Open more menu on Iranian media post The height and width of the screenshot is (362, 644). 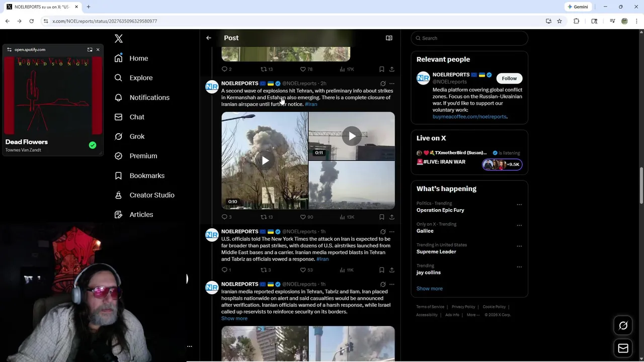(392, 285)
